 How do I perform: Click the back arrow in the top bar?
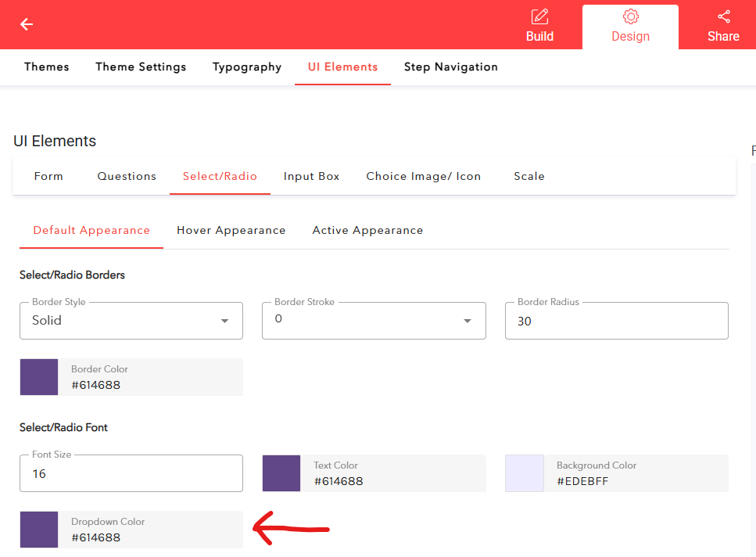pyautogui.click(x=26, y=24)
